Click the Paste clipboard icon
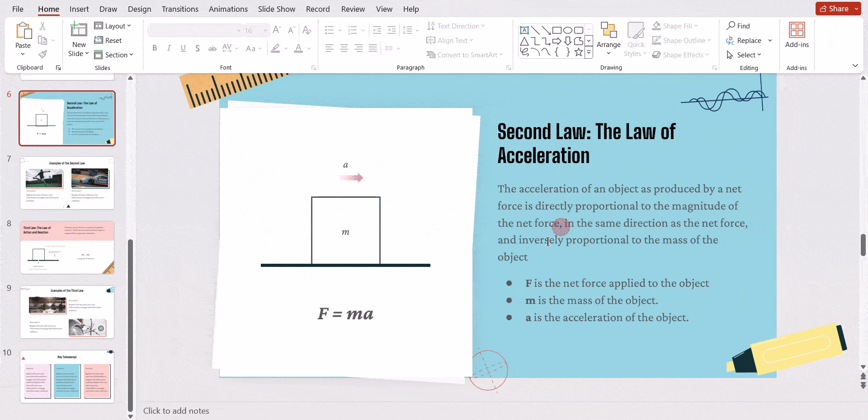The height and width of the screenshot is (420, 868). tap(23, 32)
